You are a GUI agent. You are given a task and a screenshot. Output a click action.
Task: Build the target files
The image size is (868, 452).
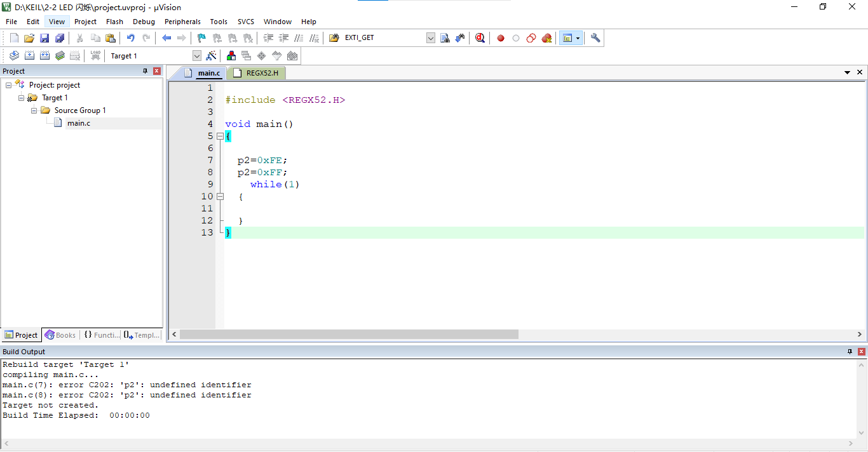tap(29, 56)
